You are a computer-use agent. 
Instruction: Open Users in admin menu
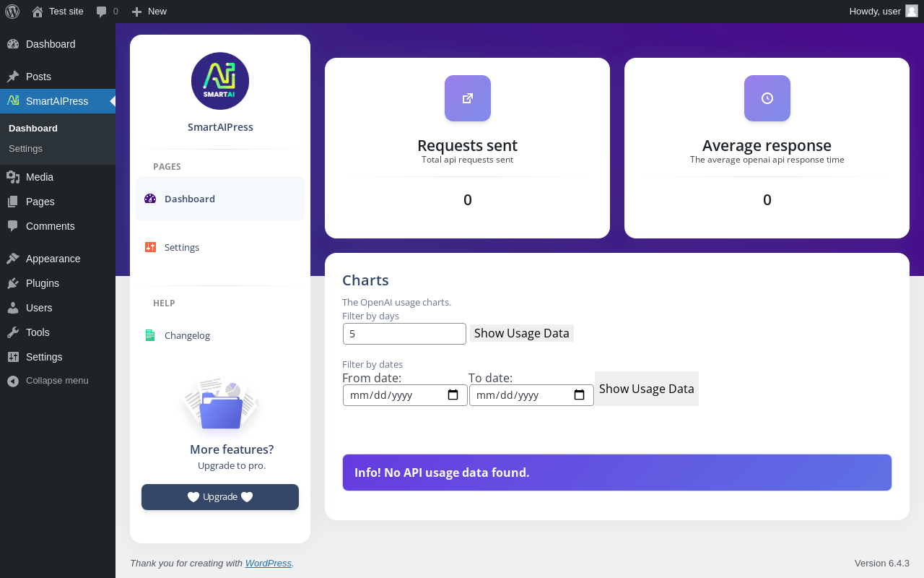(58, 308)
